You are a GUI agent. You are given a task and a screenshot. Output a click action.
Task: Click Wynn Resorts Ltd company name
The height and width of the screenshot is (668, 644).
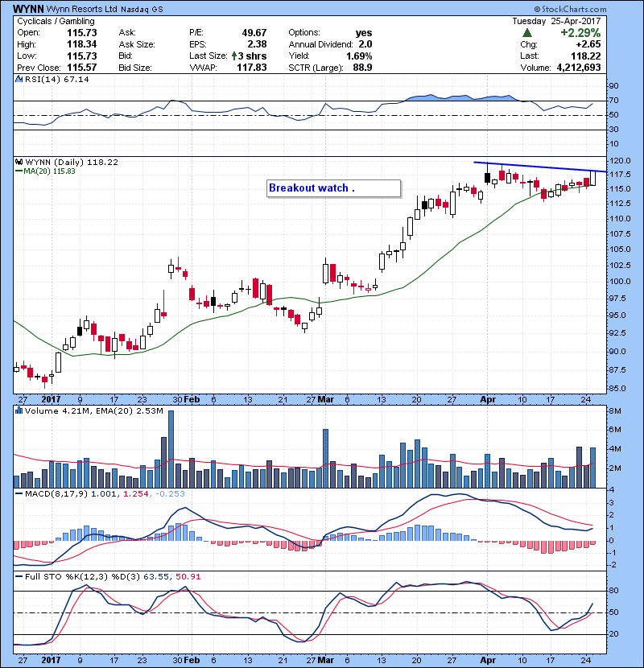(x=81, y=9)
